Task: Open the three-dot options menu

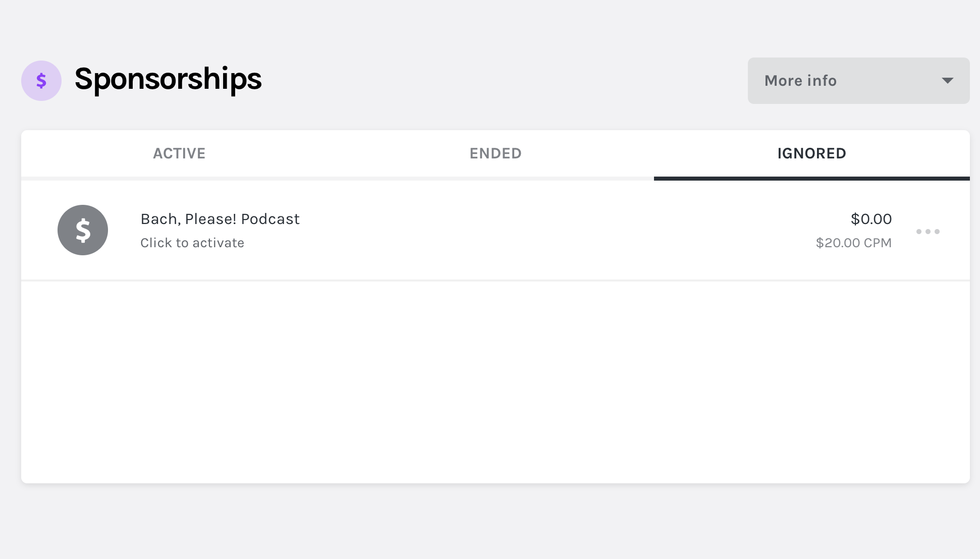Action: (x=928, y=232)
